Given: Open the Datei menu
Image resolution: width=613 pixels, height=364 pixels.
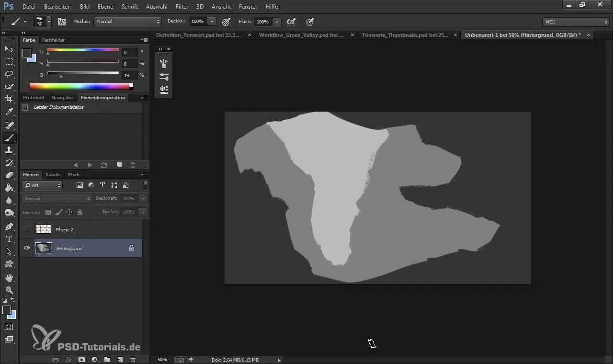Looking at the screenshot, I should pyautogui.click(x=29, y=7).
